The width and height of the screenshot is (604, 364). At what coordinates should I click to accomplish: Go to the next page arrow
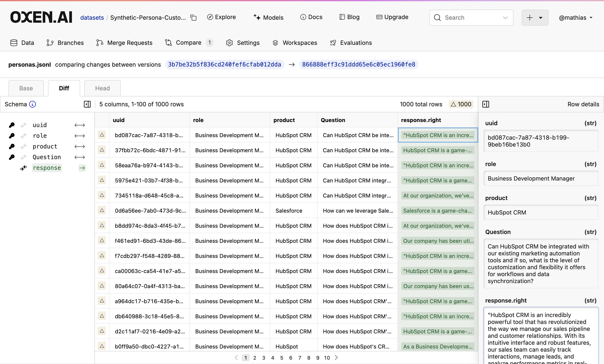pos(336,358)
